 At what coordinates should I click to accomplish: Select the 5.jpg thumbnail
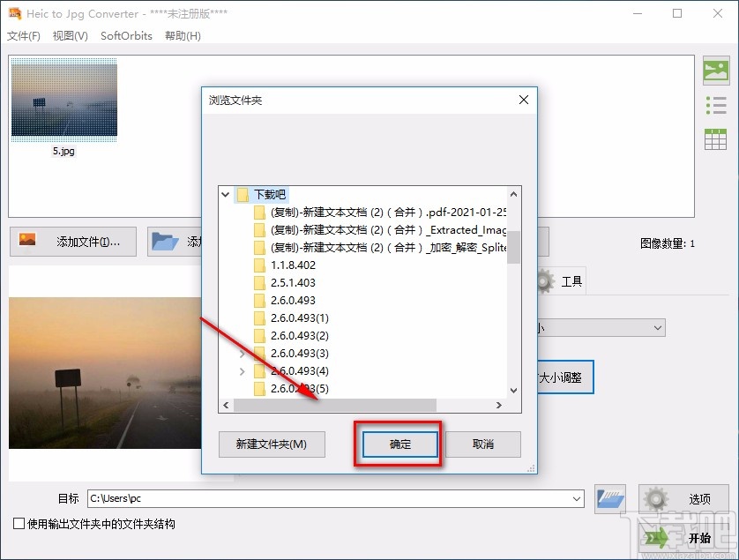(63, 99)
